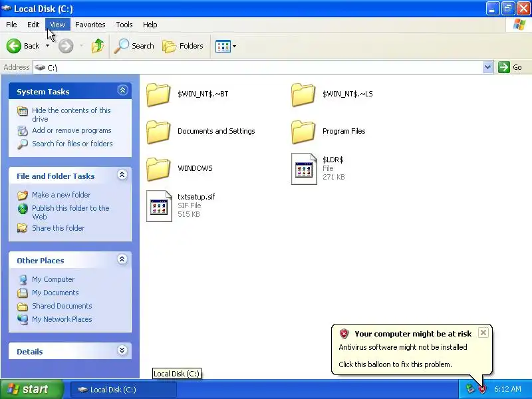Click the clock showing 6:12 AM
Image resolution: width=532 pixels, height=399 pixels.
click(x=507, y=389)
